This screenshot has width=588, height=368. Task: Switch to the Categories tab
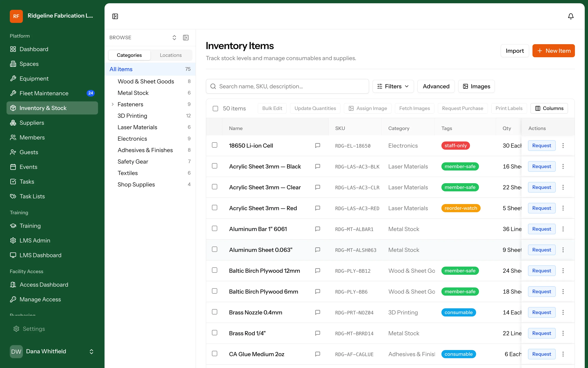coord(129,55)
